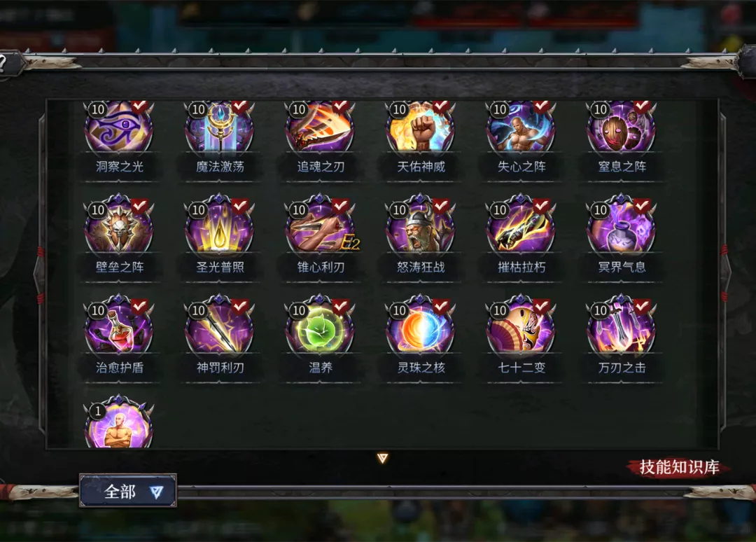Expand the list with the bottom arrow
This screenshot has height=542, width=756.
pyautogui.click(x=382, y=457)
